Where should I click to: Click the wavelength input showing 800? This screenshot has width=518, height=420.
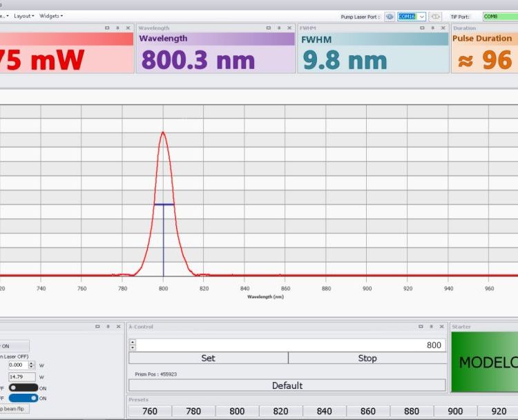(x=290, y=345)
